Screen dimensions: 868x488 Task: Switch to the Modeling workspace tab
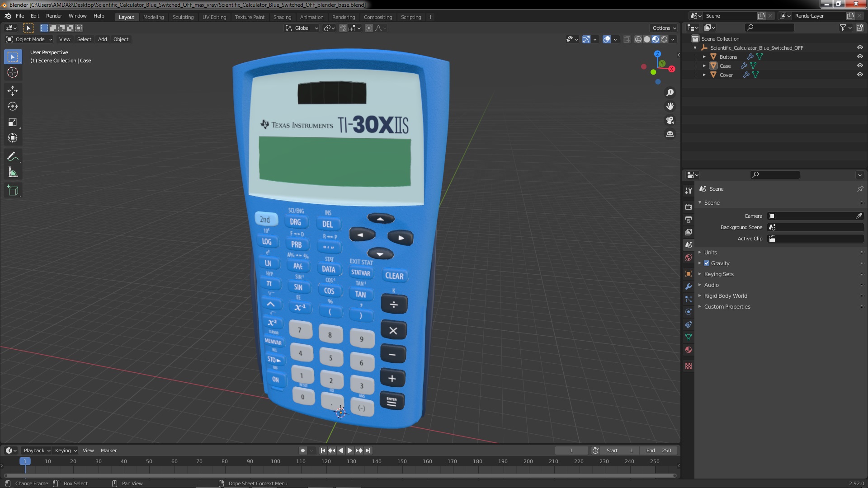pyautogui.click(x=153, y=17)
